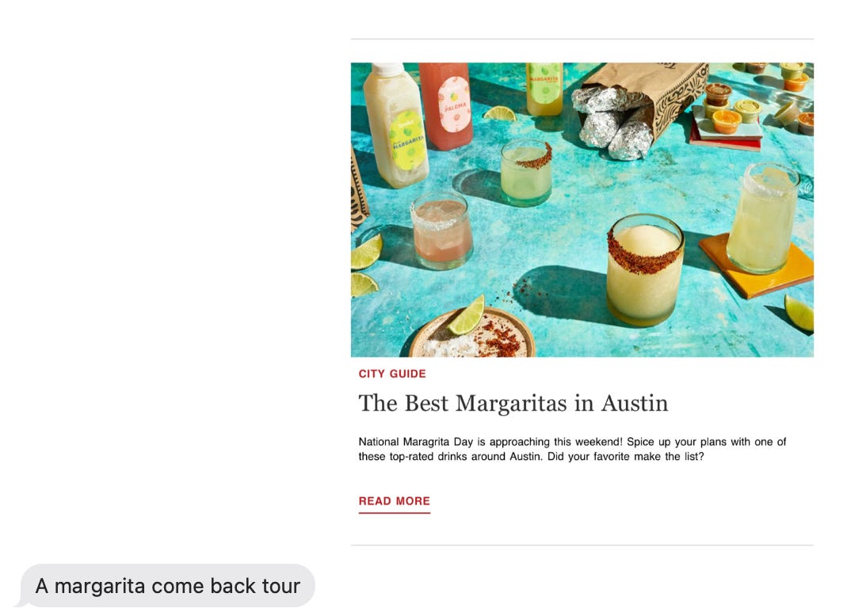
Task: Click the pink drink with salted rim
Action: tap(442, 231)
